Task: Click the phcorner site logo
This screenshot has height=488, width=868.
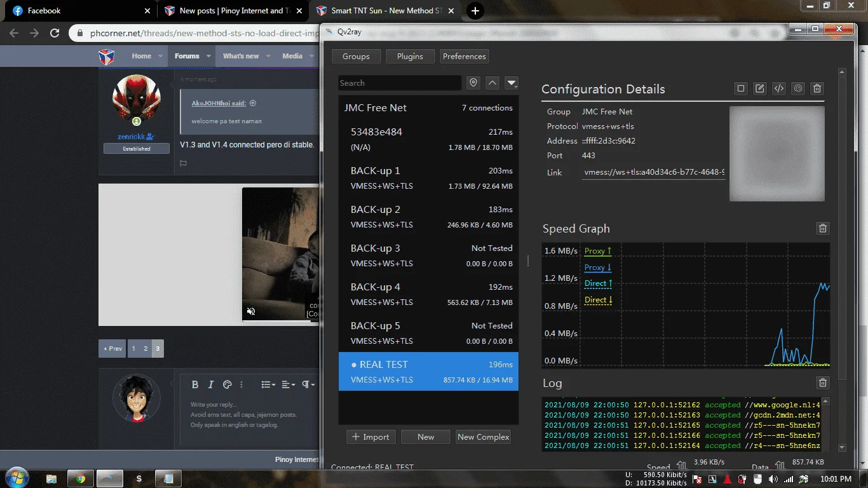Action: coord(106,57)
